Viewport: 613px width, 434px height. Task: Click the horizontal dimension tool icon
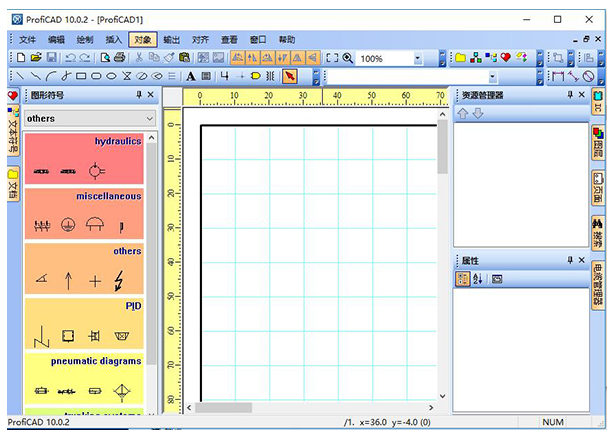pos(558,76)
